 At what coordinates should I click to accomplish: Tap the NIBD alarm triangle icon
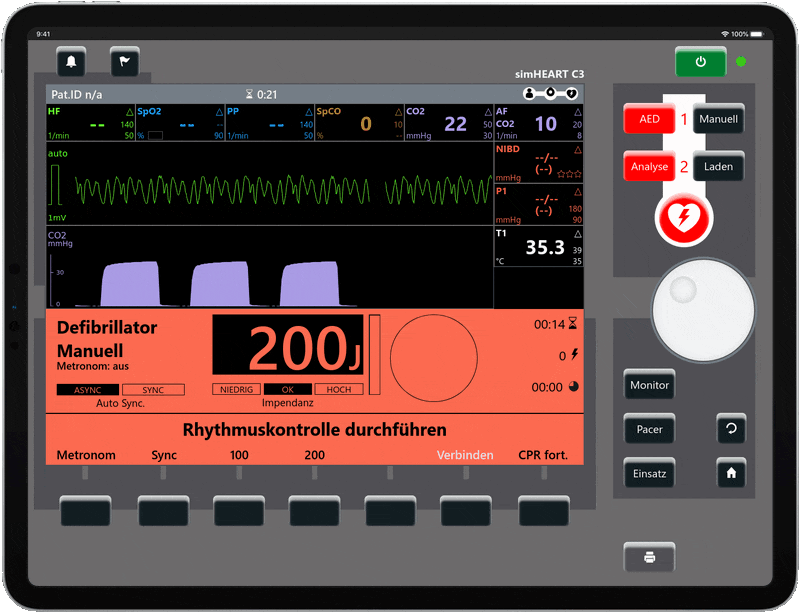[578, 150]
